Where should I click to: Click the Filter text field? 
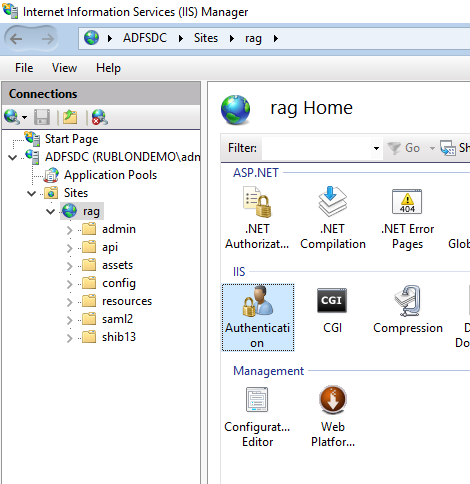[x=317, y=148]
